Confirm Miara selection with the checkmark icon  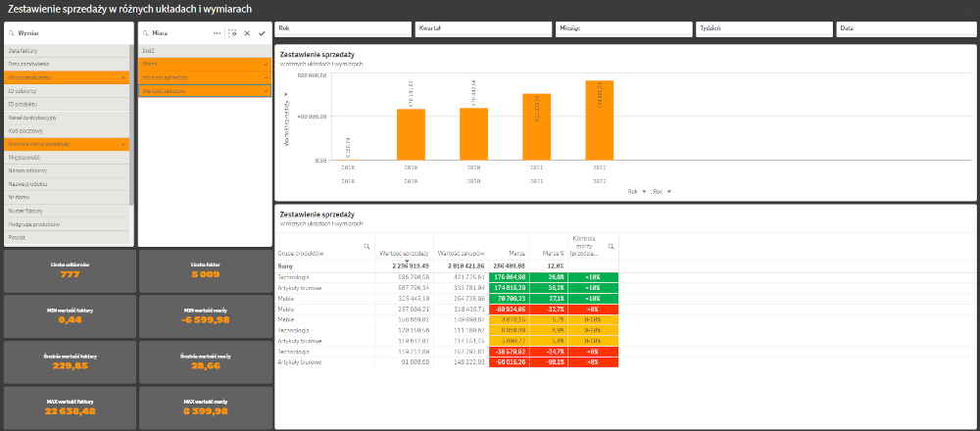[262, 33]
